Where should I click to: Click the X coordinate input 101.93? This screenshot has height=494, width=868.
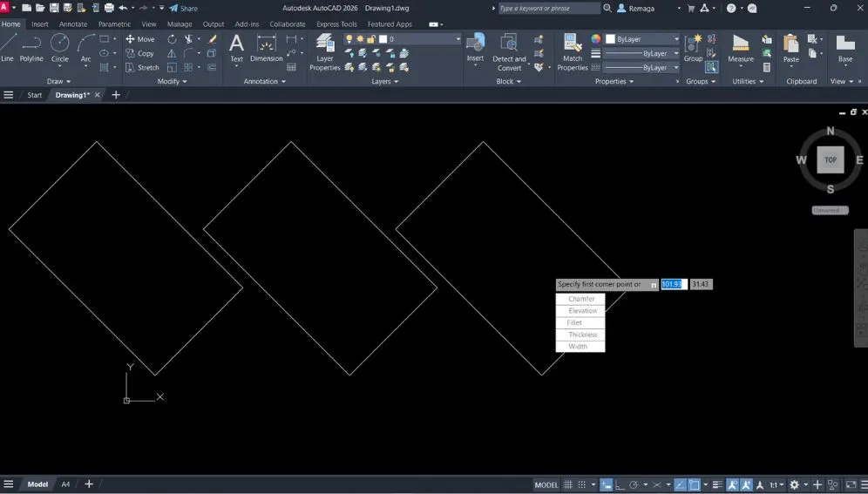click(x=674, y=284)
